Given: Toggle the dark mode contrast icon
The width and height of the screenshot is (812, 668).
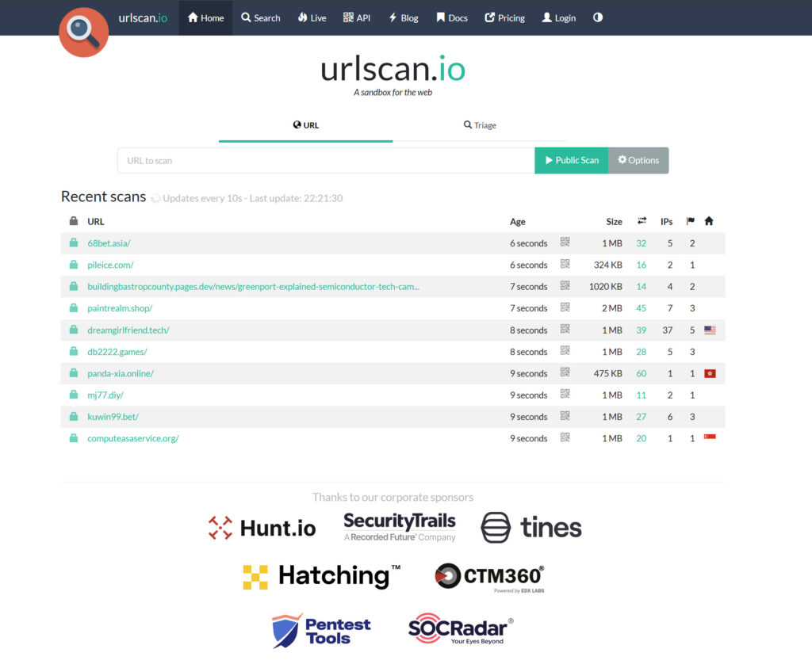Looking at the screenshot, I should coord(598,17).
